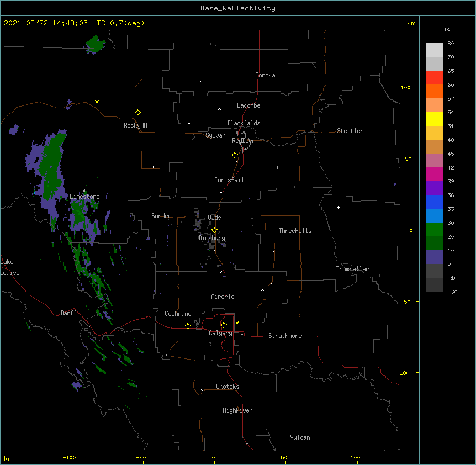The image size is (476, 465).
Task: Click the green echo patch at the top left
Action: click(95, 44)
